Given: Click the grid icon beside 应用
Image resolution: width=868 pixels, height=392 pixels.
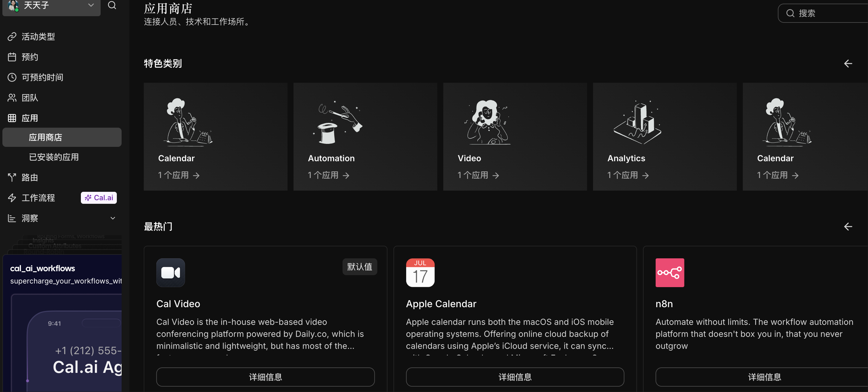Looking at the screenshot, I should pyautogui.click(x=12, y=118).
